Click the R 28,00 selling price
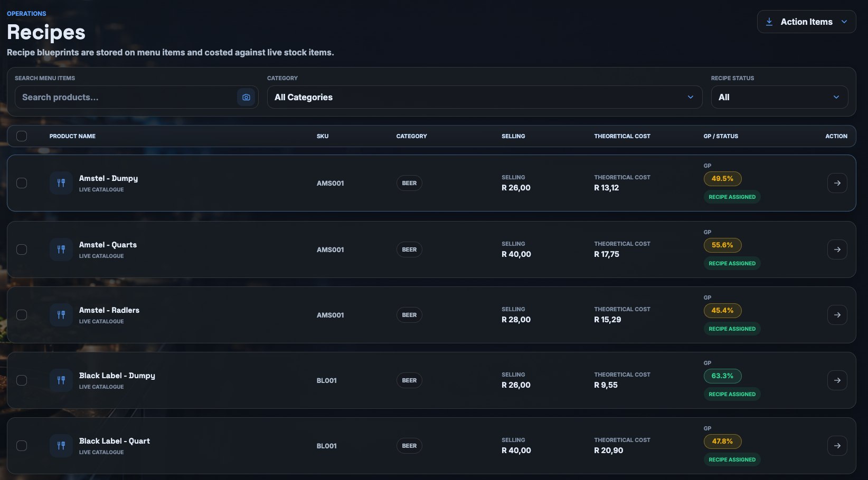Image resolution: width=868 pixels, height=480 pixels. (516, 320)
